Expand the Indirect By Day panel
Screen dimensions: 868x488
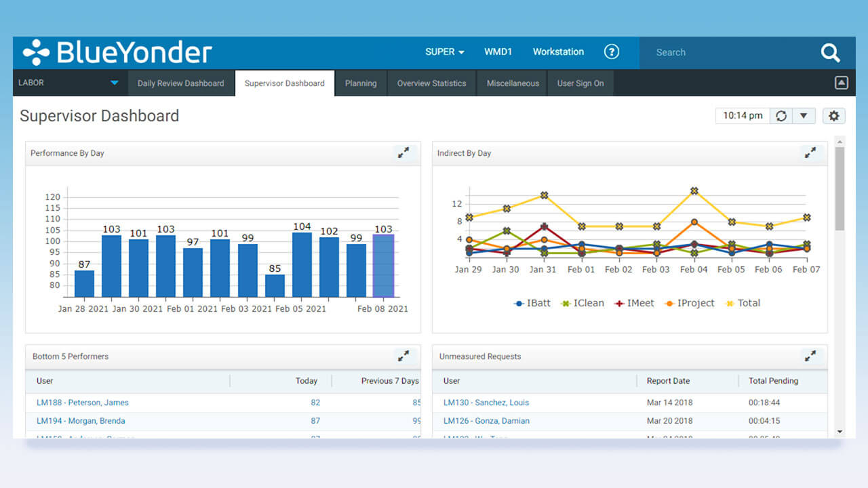point(810,153)
